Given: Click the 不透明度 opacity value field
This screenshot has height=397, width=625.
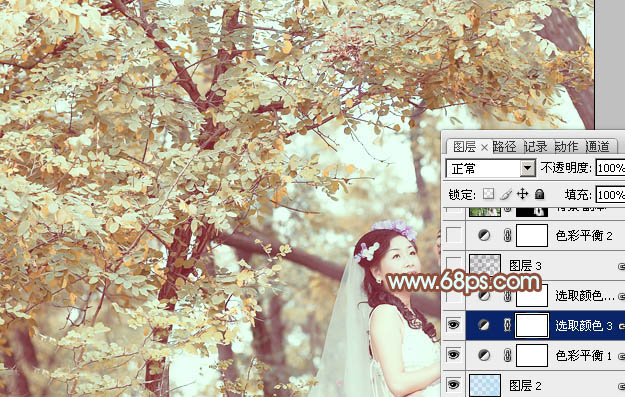Looking at the screenshot, I should [610, 168].
